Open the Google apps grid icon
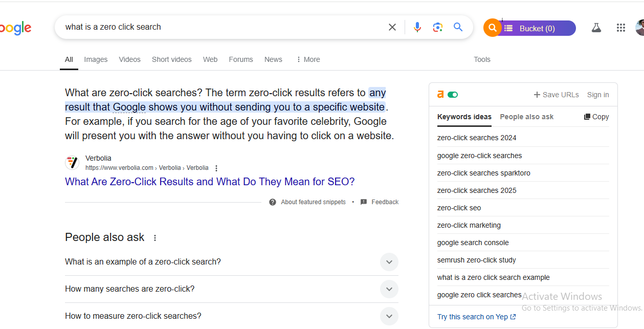Viewport: 644px width, 329px height. [621, 28]
